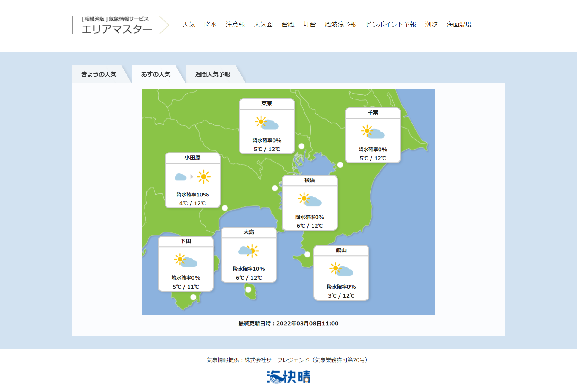Open the 降水 menu item
The width and height of the screenshot is (577, 392).
click(210, 24)
